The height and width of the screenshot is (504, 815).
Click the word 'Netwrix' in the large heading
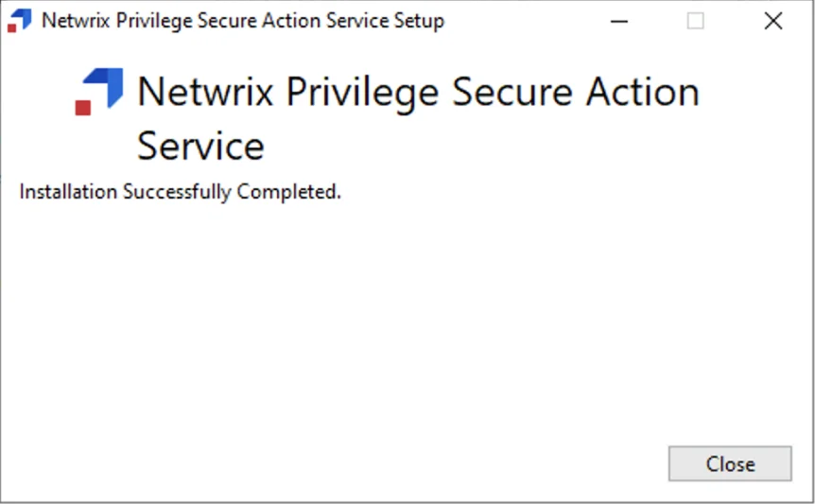click(205, 92)
